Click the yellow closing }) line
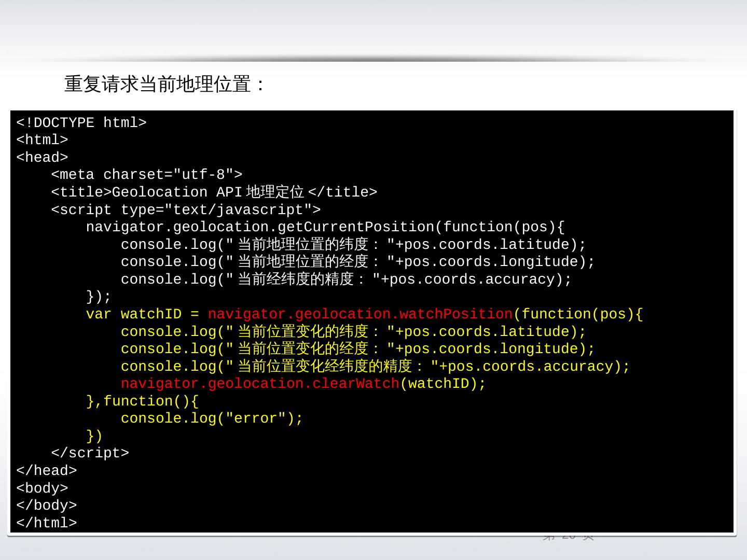747x560 pixels. [x=94, y=436]
